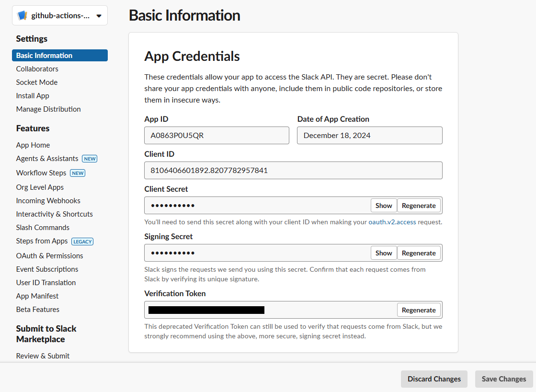Click the App ID field
This screenshot has width=536, height=392.
point(217,136)
